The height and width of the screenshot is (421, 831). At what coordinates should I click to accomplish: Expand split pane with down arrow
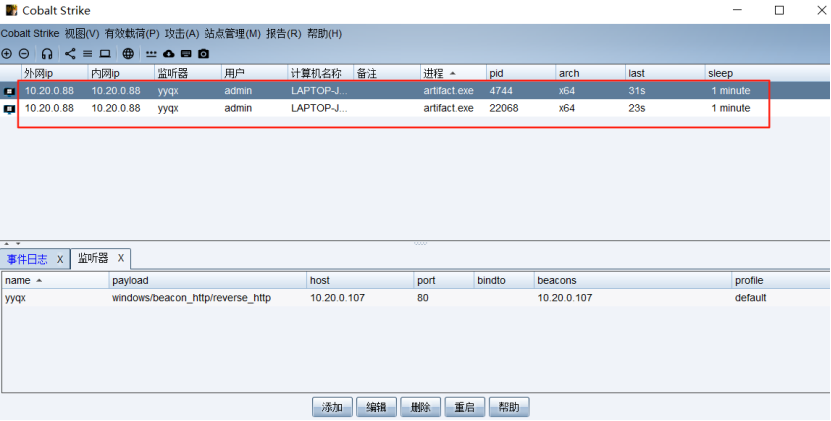click(x=18, y=244)
